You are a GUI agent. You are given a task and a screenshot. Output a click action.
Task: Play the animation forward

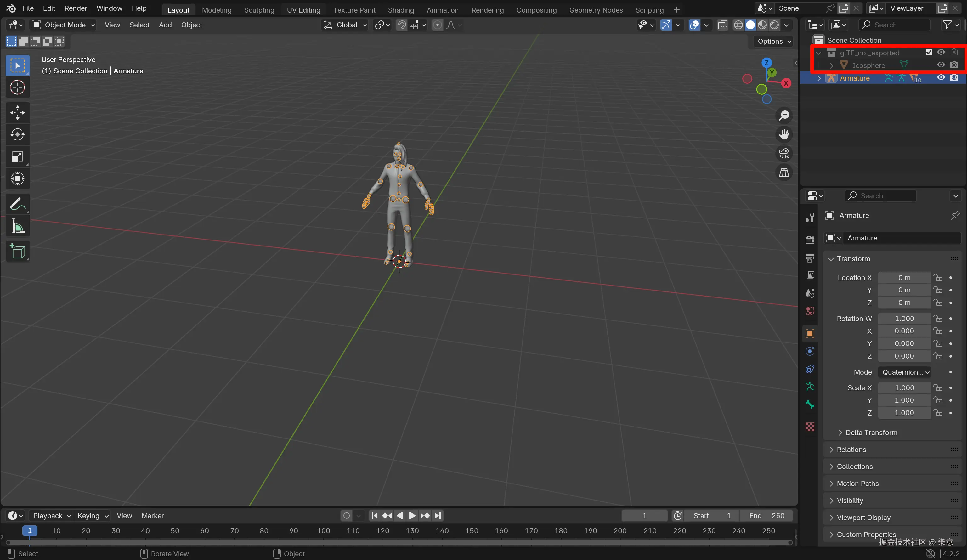click(412, 516)
